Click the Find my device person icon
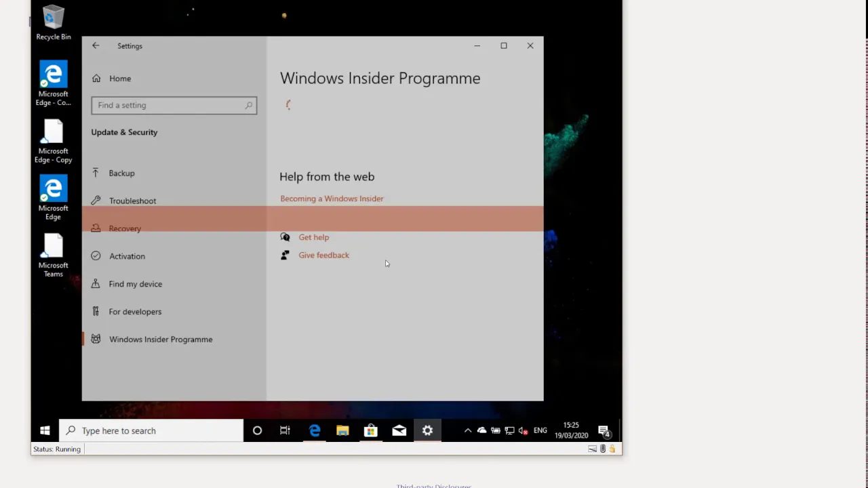This screenshot has width=868, height=488. pos(96,284)
